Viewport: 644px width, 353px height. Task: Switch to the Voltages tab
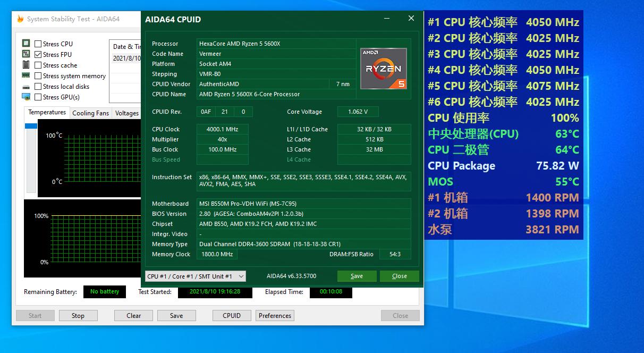[127, 113]
